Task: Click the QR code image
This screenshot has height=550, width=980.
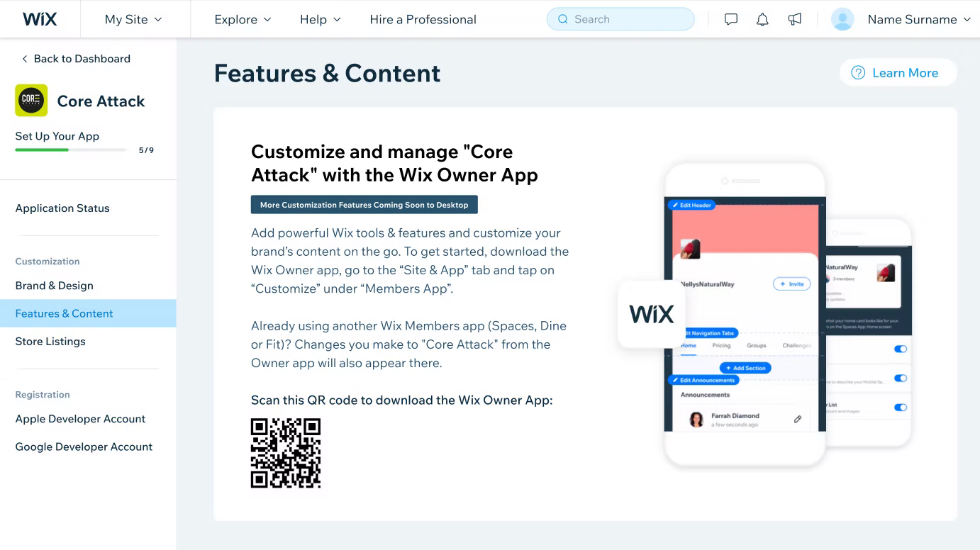Action: [x=286, y=453]
